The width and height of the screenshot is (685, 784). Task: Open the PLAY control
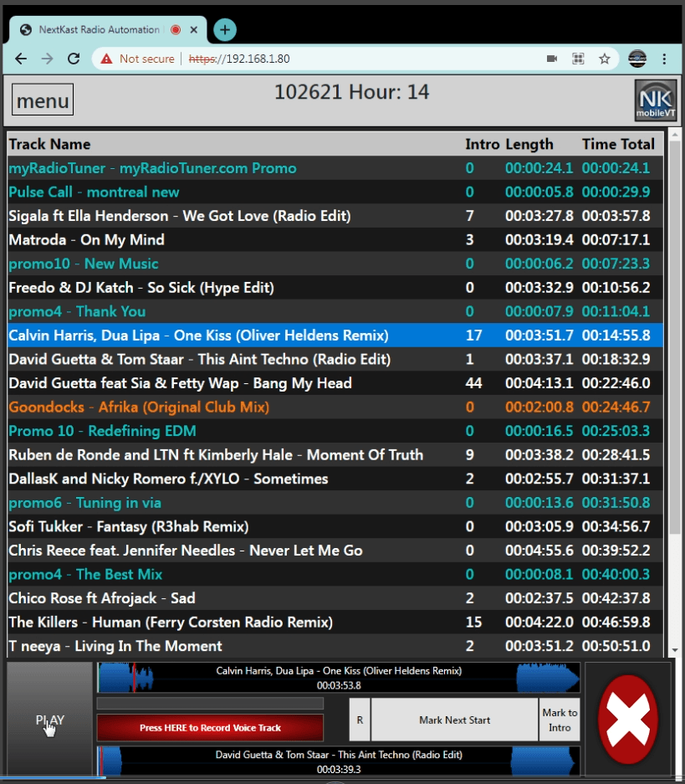pyautogui.click(x=49, y=720)
